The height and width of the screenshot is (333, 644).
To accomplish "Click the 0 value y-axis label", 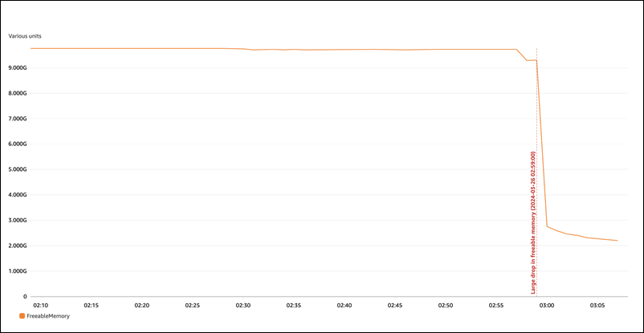I will 25,297.
